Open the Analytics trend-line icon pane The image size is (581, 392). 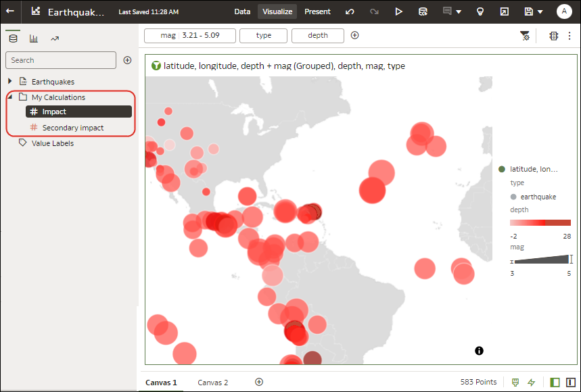[55, 38]
